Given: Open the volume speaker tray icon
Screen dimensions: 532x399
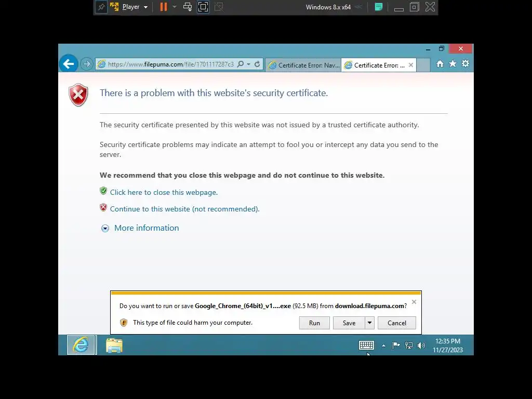Looking at the screenshot, I should (421, 345).
